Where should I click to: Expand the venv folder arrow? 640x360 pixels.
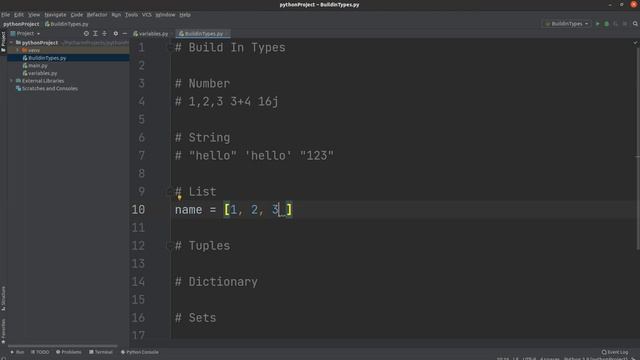pyautogui.click(x=18, y=50)
